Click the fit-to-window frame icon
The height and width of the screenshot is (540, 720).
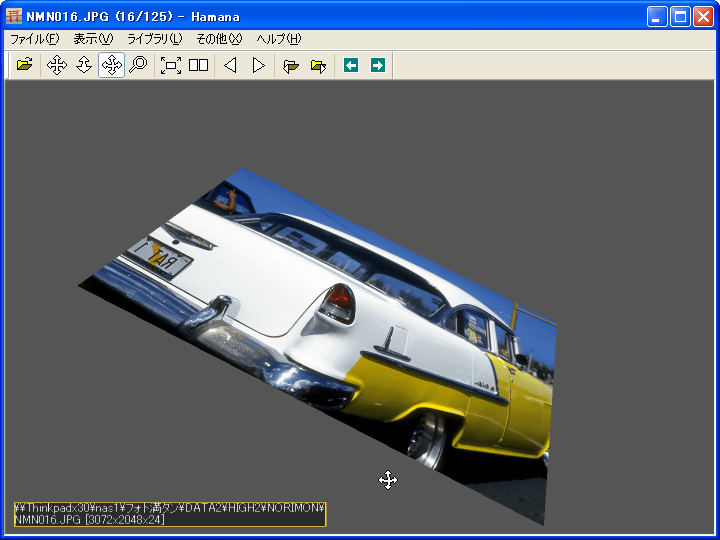tap(171, 65)
